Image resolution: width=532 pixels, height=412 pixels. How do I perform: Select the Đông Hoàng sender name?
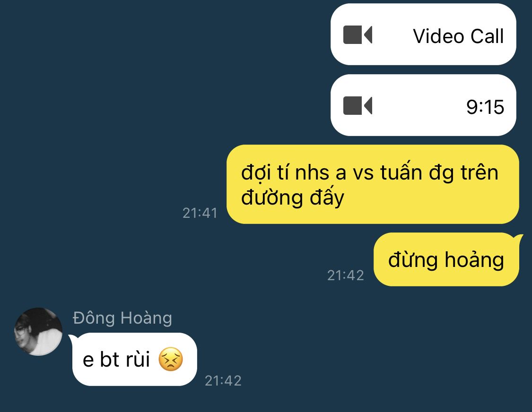coord(122,318)
